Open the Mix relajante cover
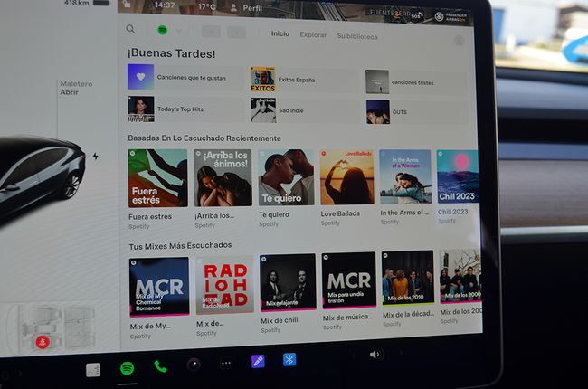 pos(288,282)
